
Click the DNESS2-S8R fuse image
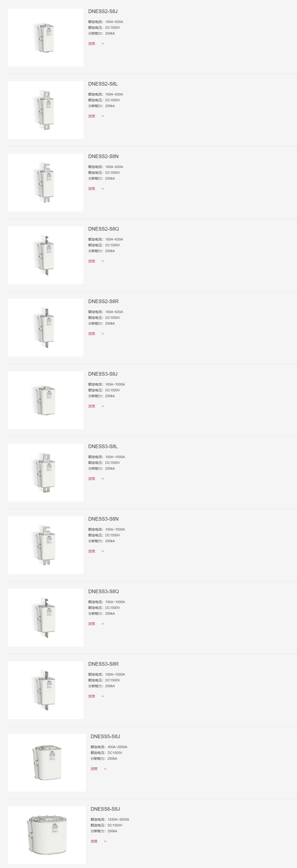tap(45, 328)
